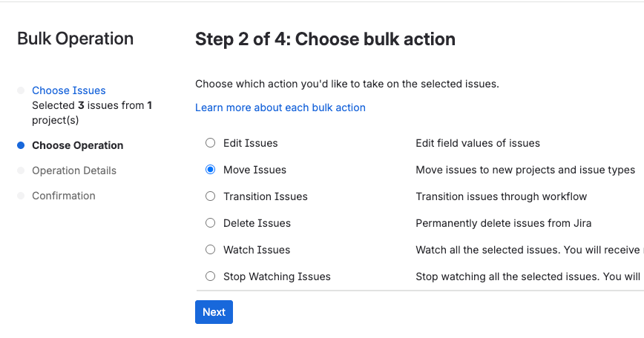Choose the Transition Issues radio option
Screen dimensions: 644x338
[x=211, y=196]
